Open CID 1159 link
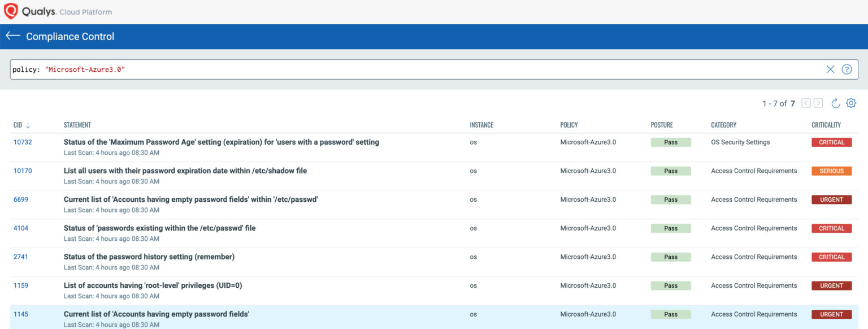This screenshot has height=329, width=868. (x=20, y=285)
